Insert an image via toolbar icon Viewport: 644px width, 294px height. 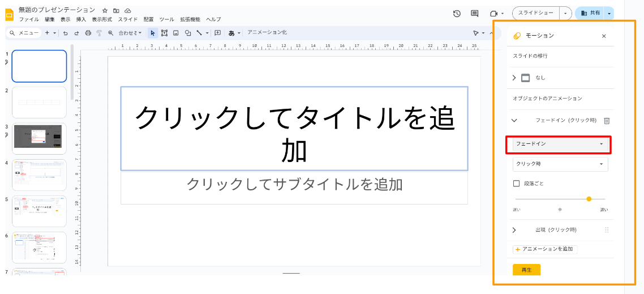[x=176, y=33]
